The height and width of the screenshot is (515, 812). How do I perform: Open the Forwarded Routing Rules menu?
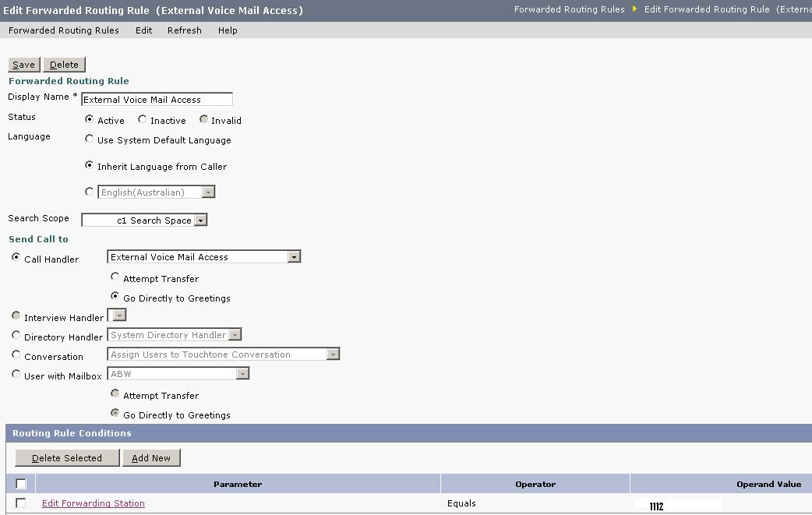[64, 30]
